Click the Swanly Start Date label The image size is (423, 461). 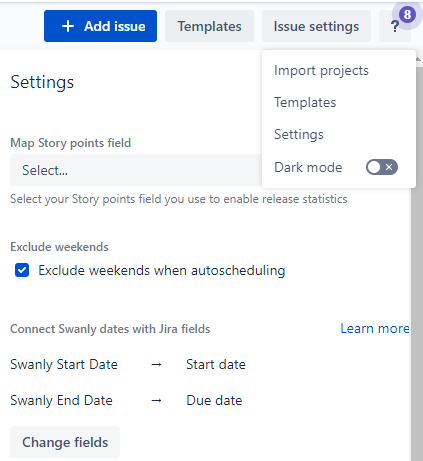click(x=64, y=364)
